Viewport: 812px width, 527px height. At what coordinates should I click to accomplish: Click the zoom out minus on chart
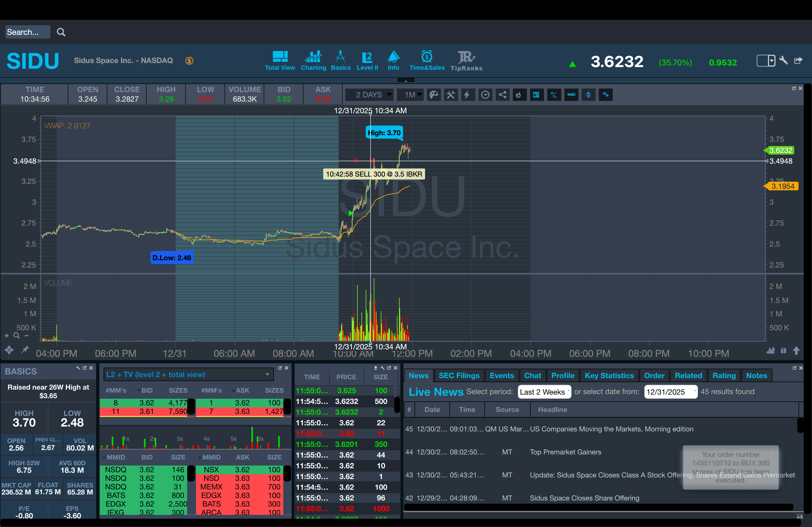(27, 336)
